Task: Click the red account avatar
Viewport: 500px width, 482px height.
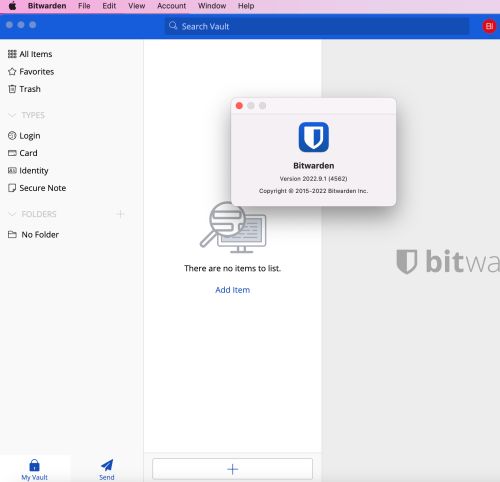Action: click(x=489, y=26)
